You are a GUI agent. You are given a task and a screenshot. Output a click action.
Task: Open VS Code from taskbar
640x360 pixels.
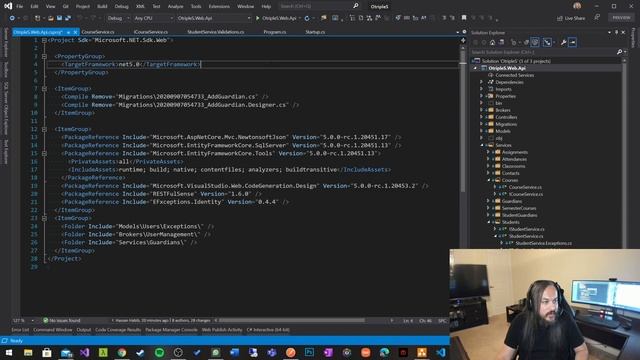click(441, 352)
